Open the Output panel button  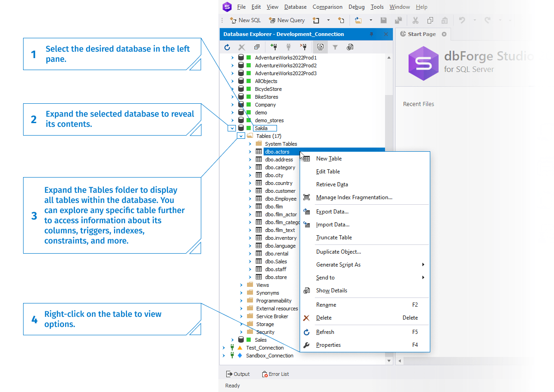[x=238, y=374]
